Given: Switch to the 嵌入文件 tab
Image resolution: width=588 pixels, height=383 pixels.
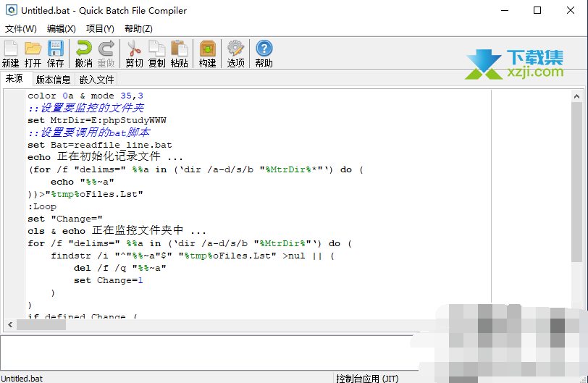Looking at the screenshot, I should click(97, 80).
